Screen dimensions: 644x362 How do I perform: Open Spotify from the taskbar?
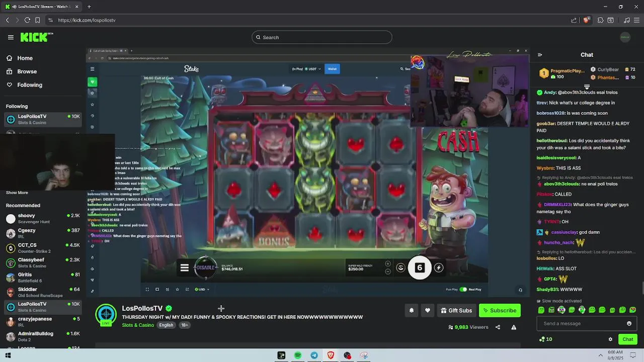(x=298, y=355)
